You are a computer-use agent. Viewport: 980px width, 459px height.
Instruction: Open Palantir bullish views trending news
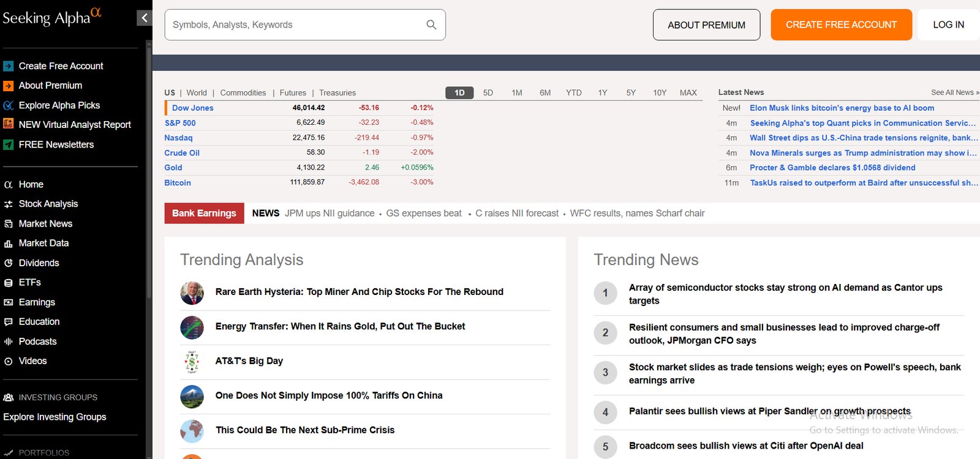(x=769, y=411)
